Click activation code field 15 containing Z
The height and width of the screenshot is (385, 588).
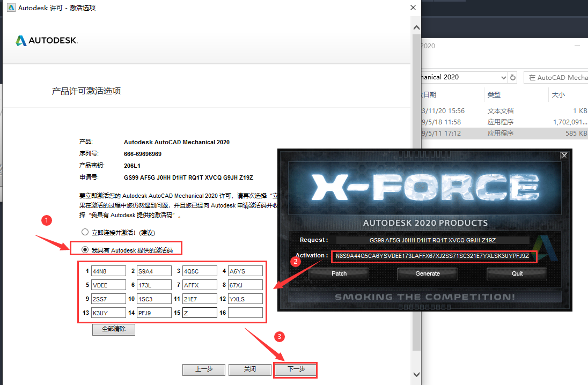point(200,313)
